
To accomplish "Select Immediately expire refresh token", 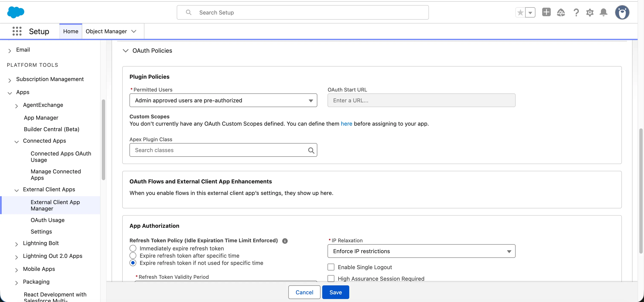I will (x=133, y=248).
